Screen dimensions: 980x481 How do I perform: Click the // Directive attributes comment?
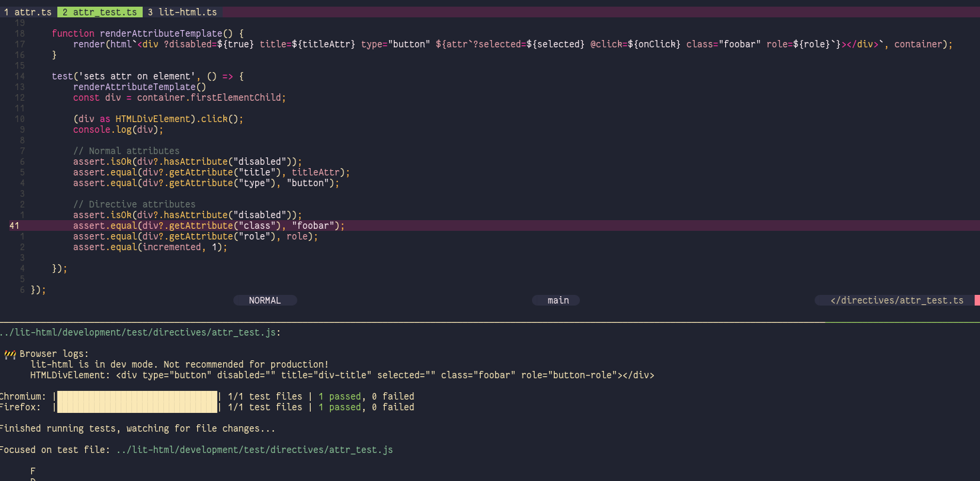(134, 204)
